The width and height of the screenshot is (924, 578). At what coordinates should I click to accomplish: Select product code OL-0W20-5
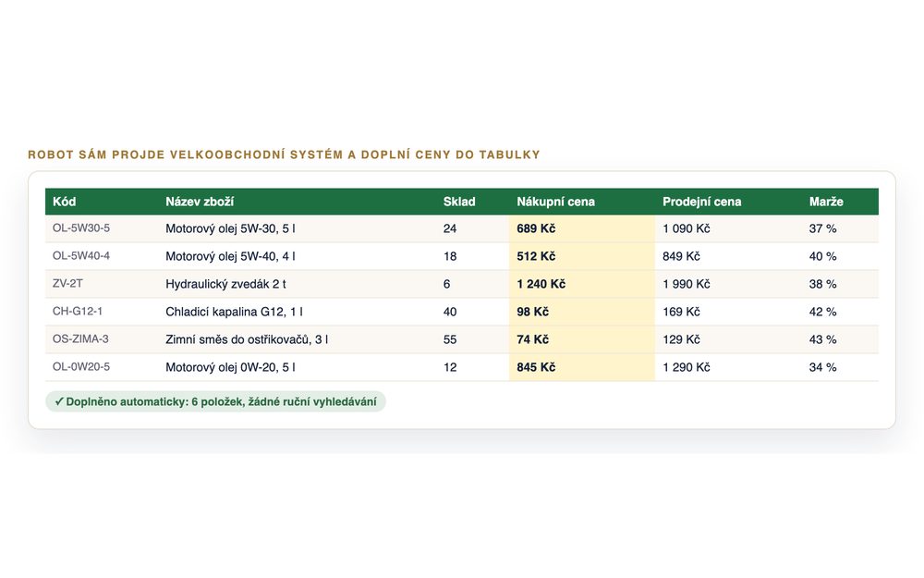(x=81, y=367)
